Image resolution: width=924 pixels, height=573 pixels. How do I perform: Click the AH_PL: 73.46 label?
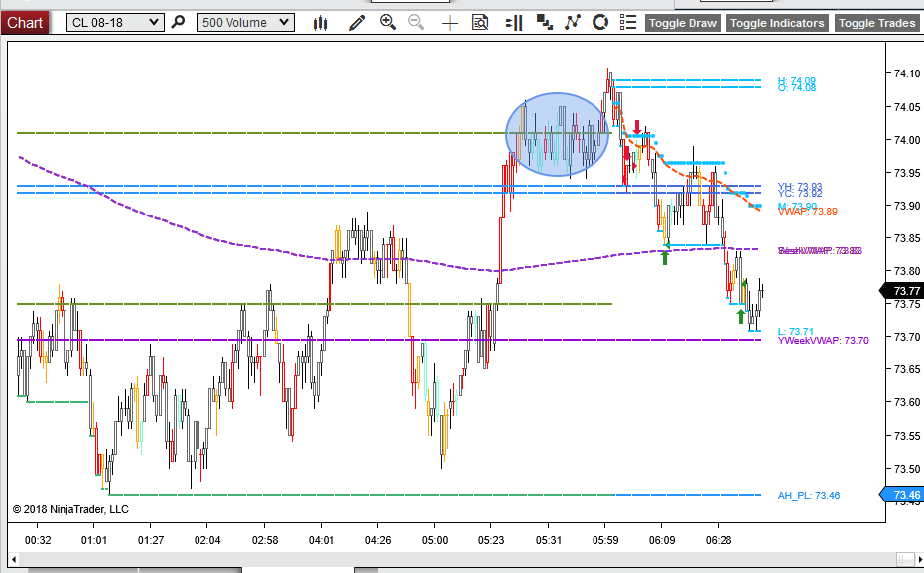tap(809, 496)
